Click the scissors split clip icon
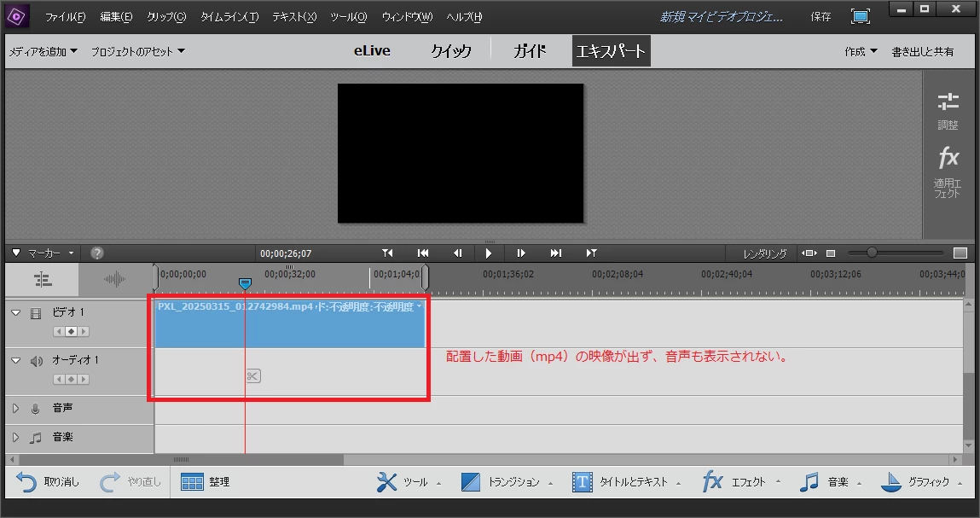The width and height of the screenshot is (980, 518). tap(252, 376)
